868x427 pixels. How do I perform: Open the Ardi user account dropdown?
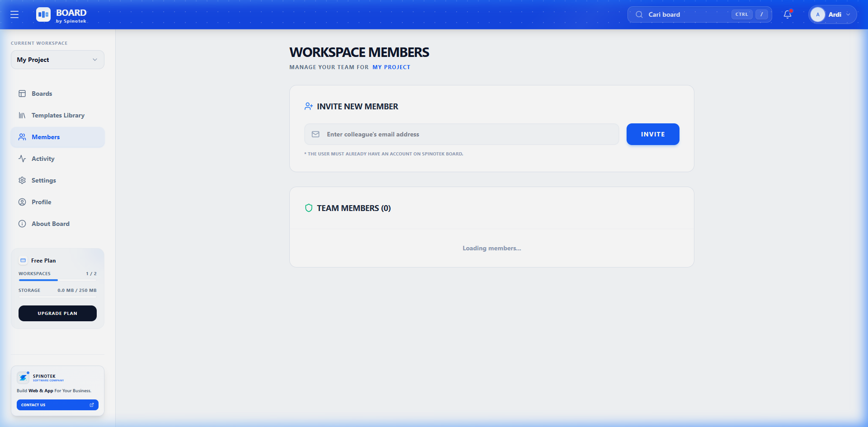click(831, 14)
